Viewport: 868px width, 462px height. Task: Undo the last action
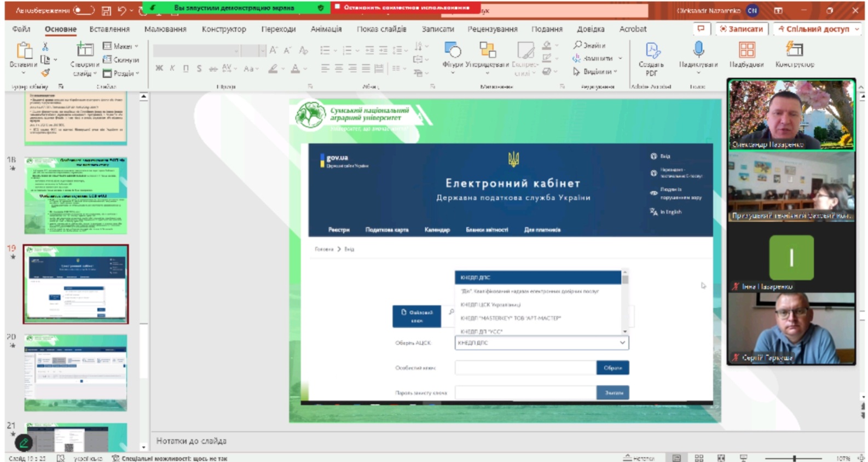point(122,10)
